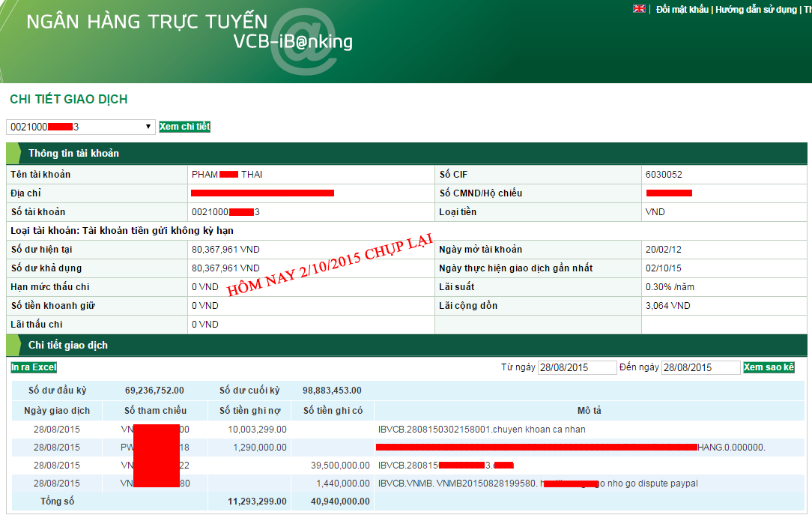The image size is (812, 515).
Task: Click the 'Tổng số' row label
Action: (57, 501)
